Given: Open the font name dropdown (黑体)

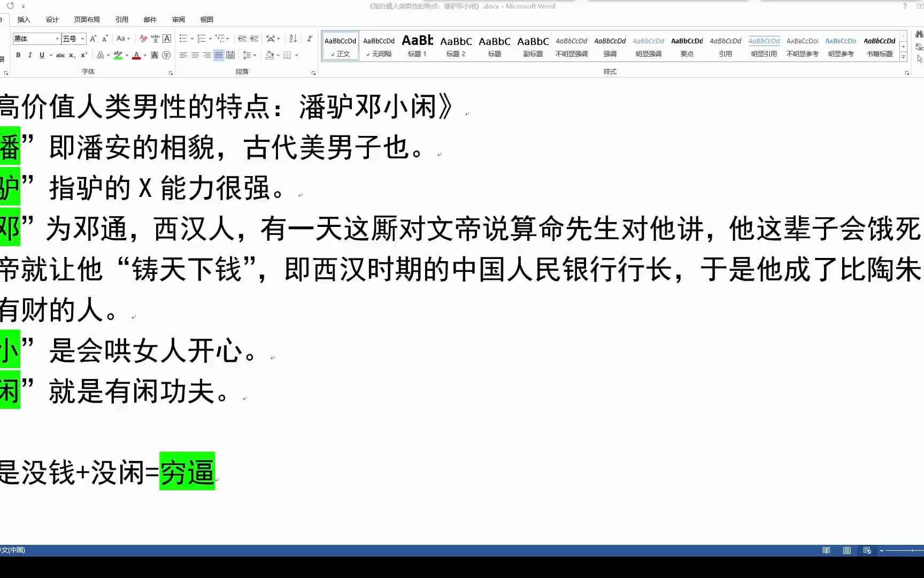Looking at the screenshot, I should click(57, 39).
